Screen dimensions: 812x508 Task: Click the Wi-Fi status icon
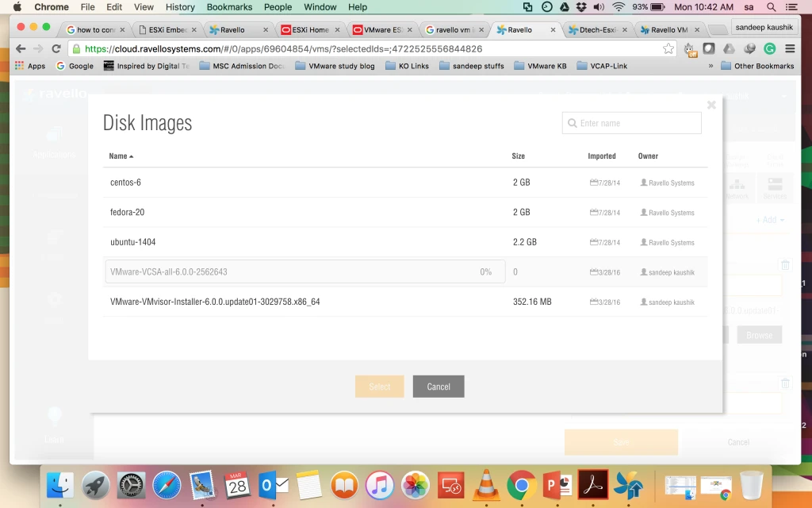(x=619, y=6)
